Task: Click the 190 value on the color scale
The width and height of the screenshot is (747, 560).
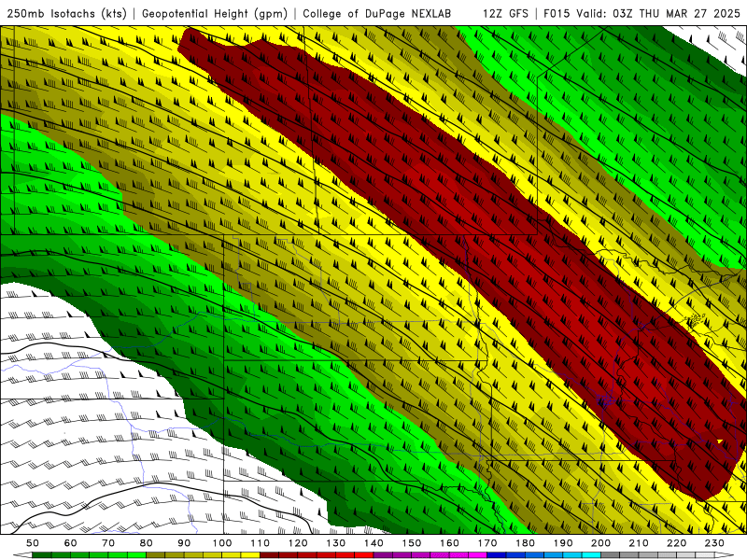Action: (x=563, y=543)
